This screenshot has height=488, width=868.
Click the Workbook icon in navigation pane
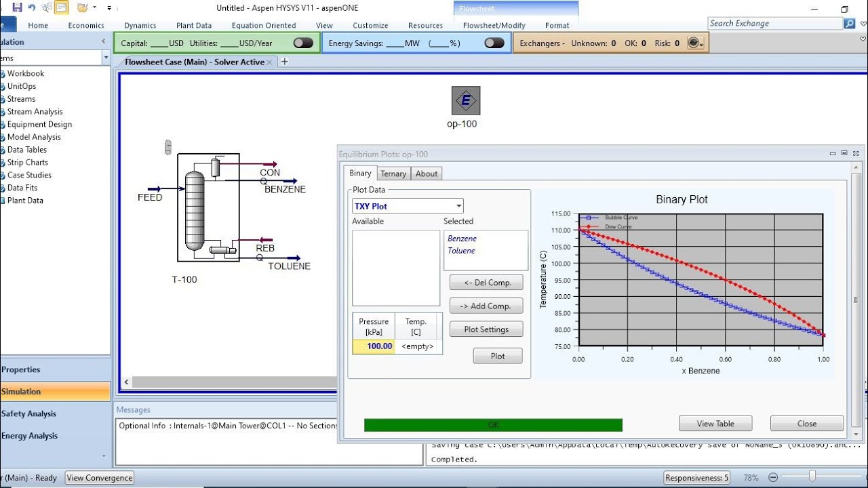point(2,74)
